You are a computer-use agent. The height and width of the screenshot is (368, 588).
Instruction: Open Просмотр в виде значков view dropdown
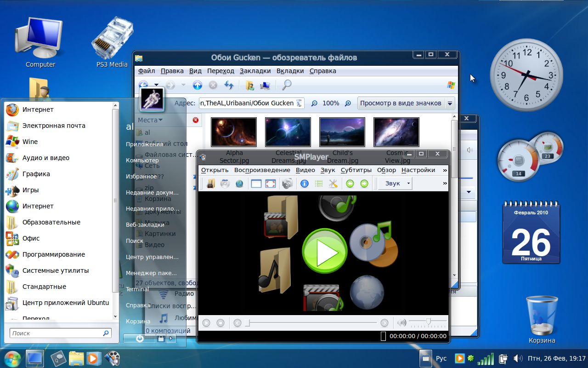(406, 103)
